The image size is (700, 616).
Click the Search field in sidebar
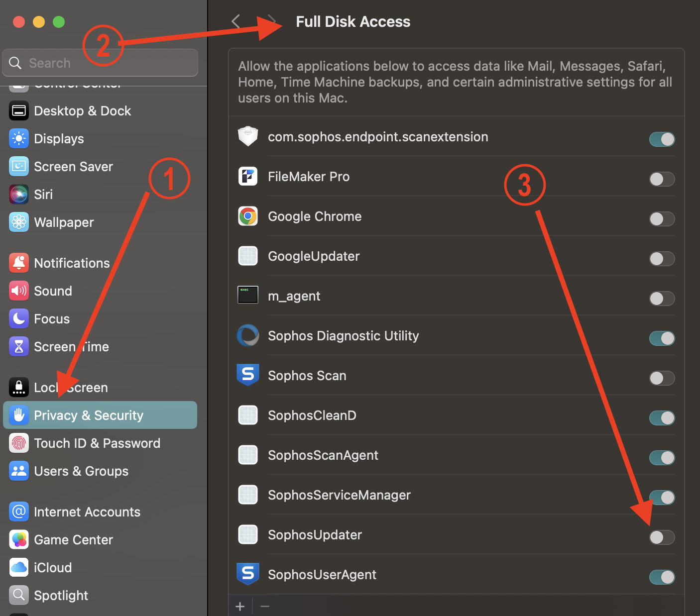tap(100, 63)
